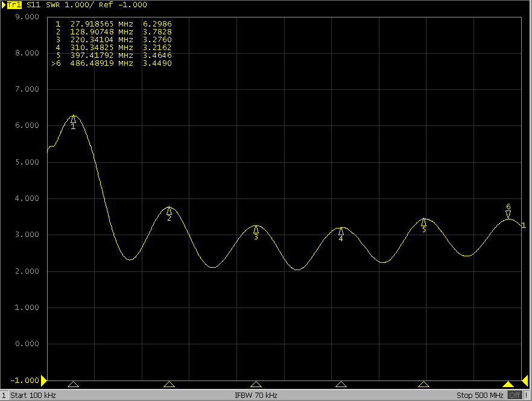
Task: Toggle the Off indicator in the status bar
Action: (x=516, y=395)
